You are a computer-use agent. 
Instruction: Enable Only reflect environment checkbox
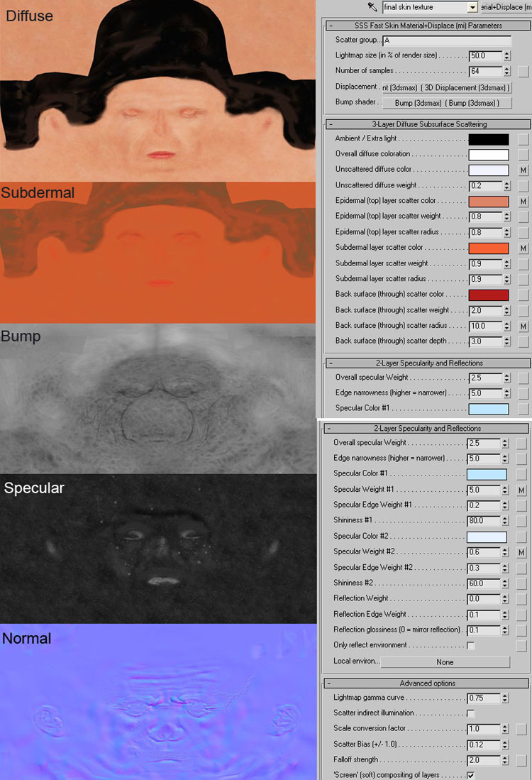[471, 646]
